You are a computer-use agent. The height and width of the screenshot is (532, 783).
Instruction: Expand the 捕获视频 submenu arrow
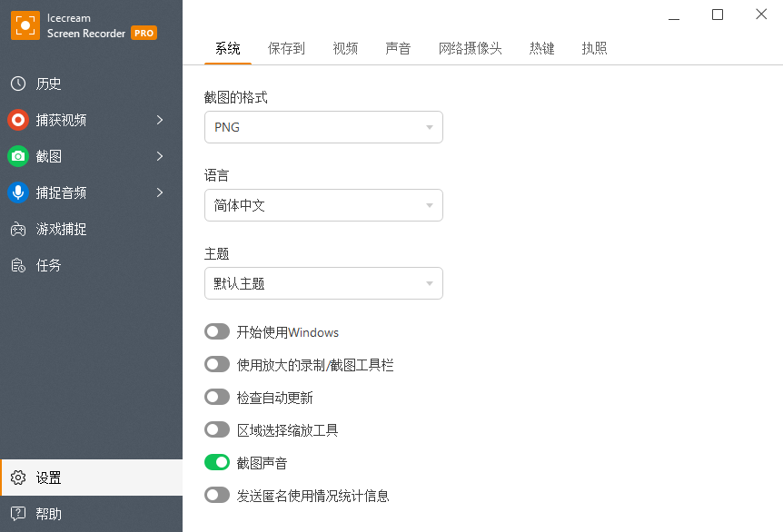160,120
